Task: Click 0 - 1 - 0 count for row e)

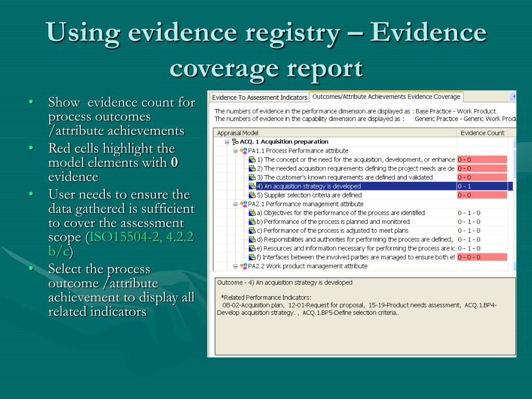Action: 469,248
